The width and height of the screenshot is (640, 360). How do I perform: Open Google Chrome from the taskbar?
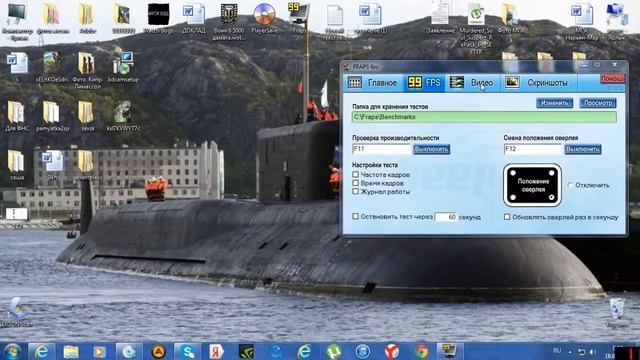point(421,351)
